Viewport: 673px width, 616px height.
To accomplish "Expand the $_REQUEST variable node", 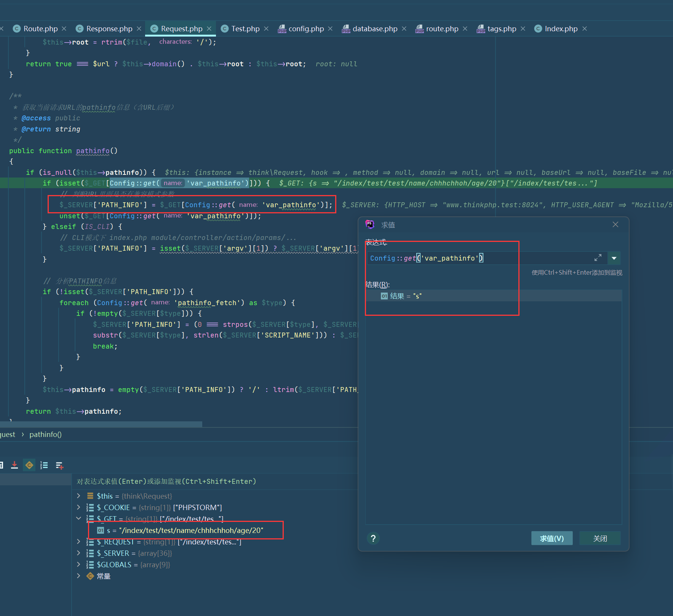I will pos(78,541).
